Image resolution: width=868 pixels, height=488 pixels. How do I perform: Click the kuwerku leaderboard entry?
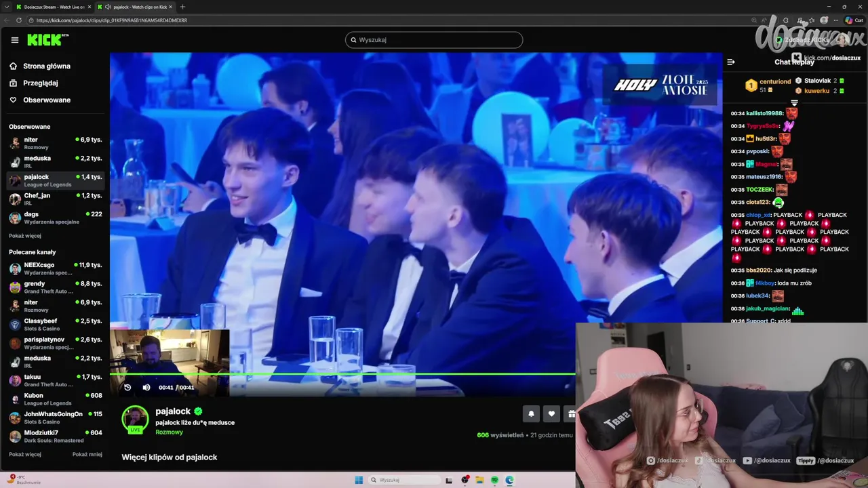point(820,90)
